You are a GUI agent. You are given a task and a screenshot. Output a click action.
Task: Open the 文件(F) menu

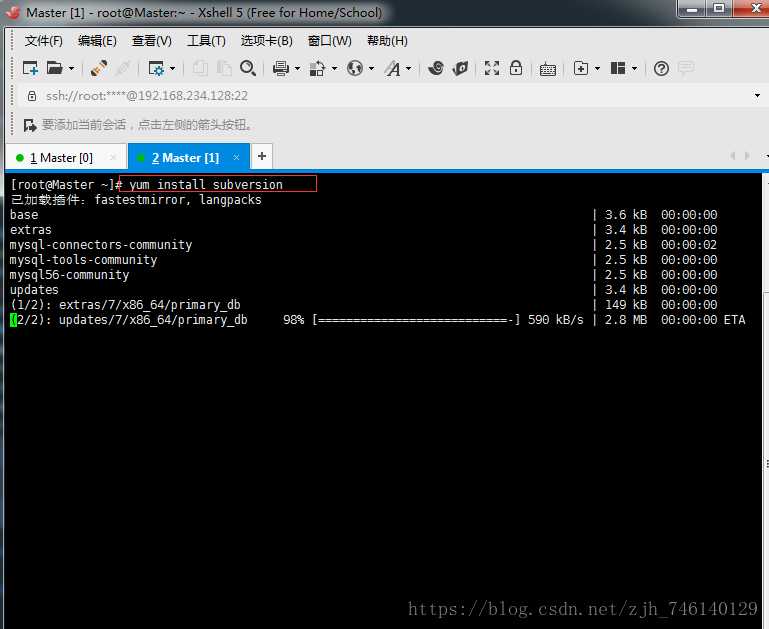point(44,41)
